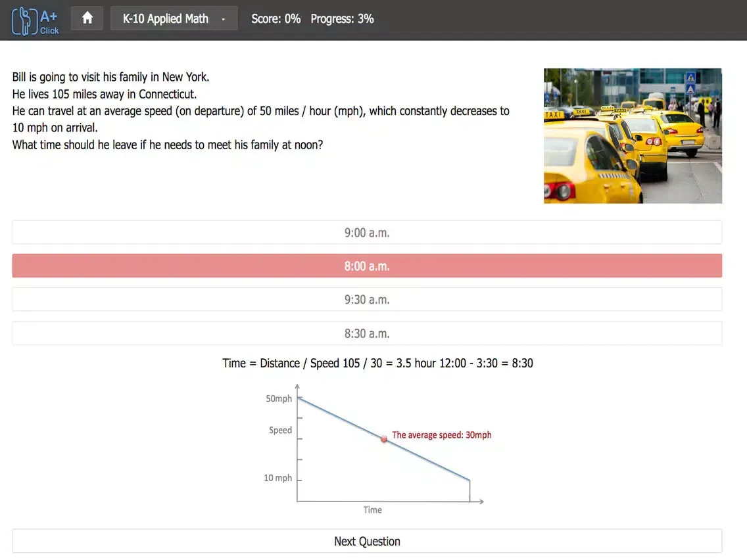Click the 50mph axis label

pyautogui.click(x=279, y=398)
